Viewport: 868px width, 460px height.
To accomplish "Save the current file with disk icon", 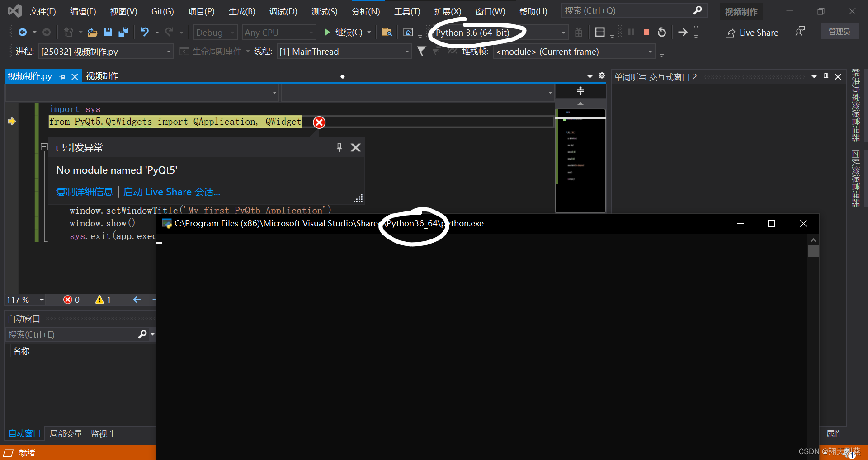I will pos(108,32).
